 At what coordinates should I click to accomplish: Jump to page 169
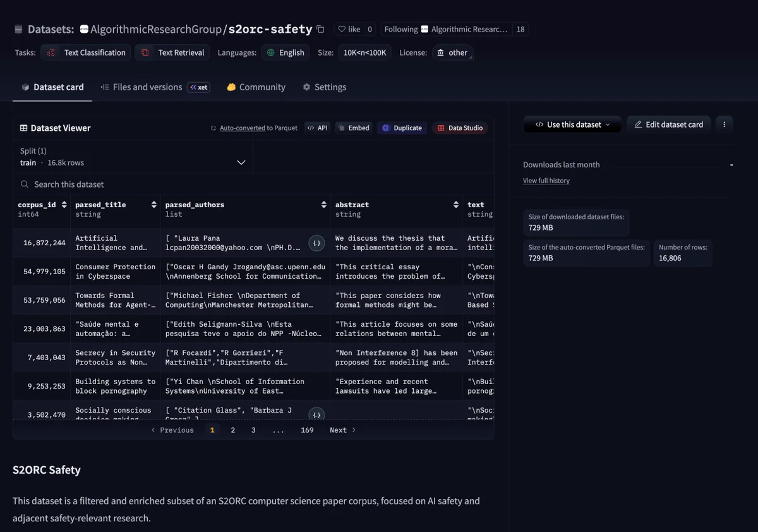pyautogui.click(x=307, y=430)
